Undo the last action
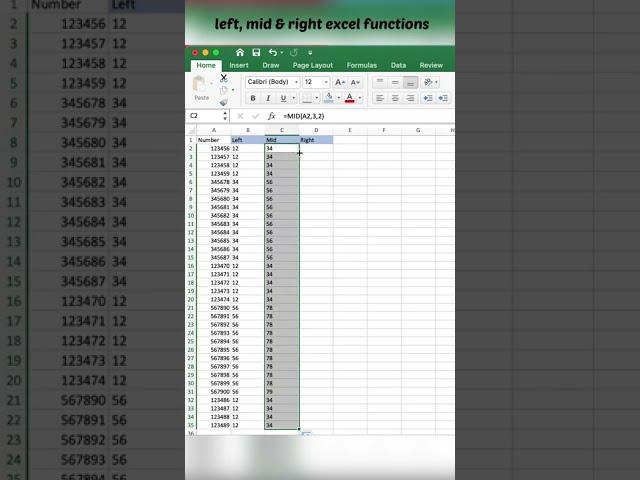Image resolution: width=640 pixels, height=480 pixels. (x=273, y=53)
